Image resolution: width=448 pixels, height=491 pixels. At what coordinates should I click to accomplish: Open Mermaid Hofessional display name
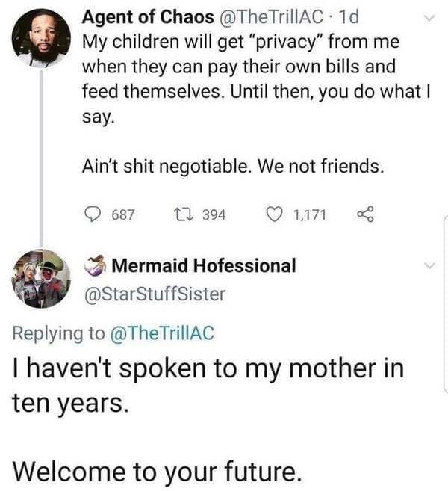tap(203, 265)
